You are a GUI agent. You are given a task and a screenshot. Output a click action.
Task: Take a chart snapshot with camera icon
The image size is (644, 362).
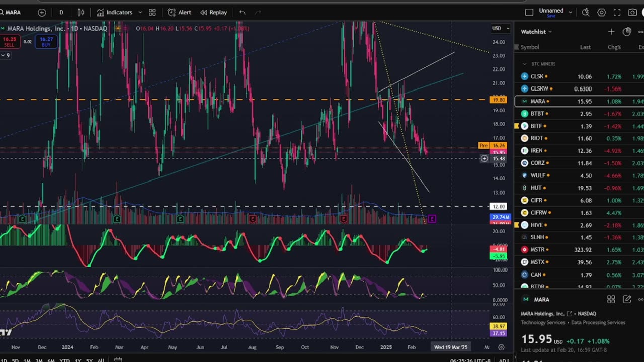point(632,12)
